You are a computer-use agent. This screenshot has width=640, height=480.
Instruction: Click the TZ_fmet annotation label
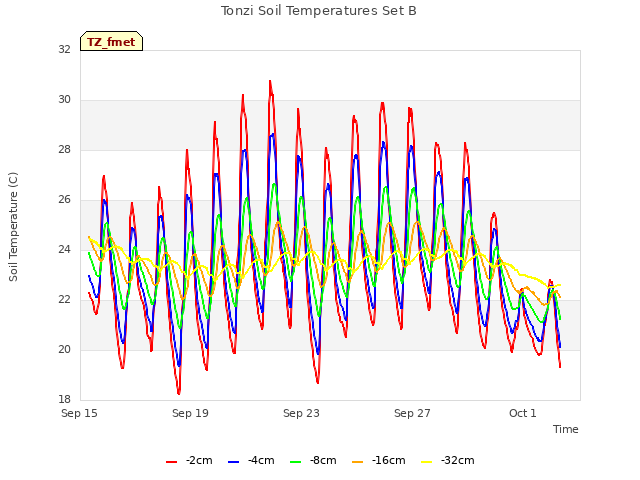(x=111, y=41)
